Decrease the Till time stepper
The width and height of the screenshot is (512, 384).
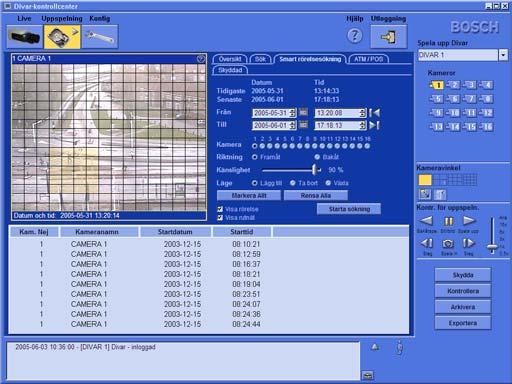point(363,127)
